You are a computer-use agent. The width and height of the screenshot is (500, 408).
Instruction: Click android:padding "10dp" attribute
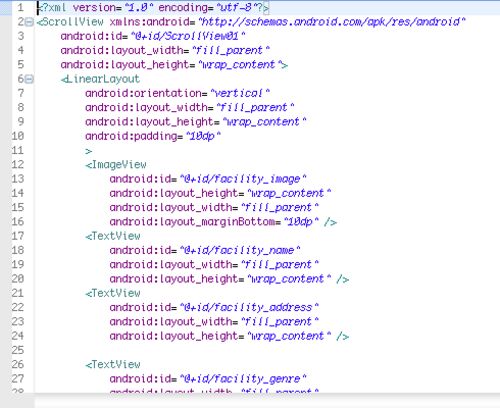click(x=153, y=136)
